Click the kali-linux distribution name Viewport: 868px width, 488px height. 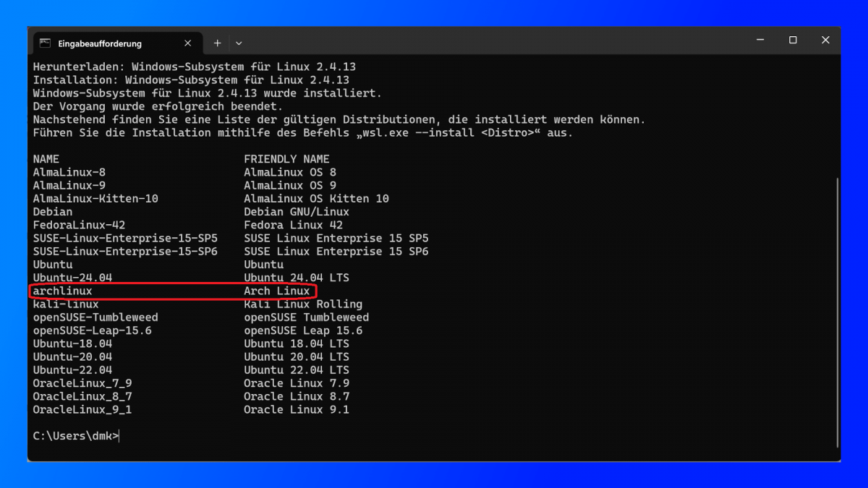coord(66,304)
